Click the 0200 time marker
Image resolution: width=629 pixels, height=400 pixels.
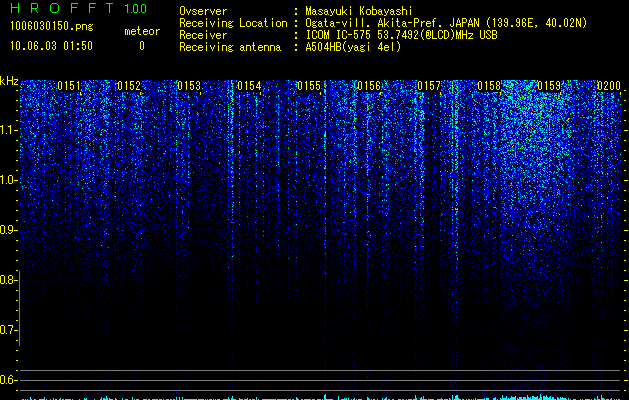pyautogui.click(x=609, y=86)
